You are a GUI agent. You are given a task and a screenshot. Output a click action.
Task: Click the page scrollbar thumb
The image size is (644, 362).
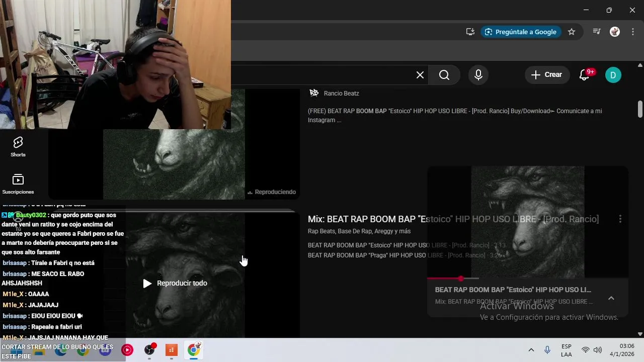point(640,109)
